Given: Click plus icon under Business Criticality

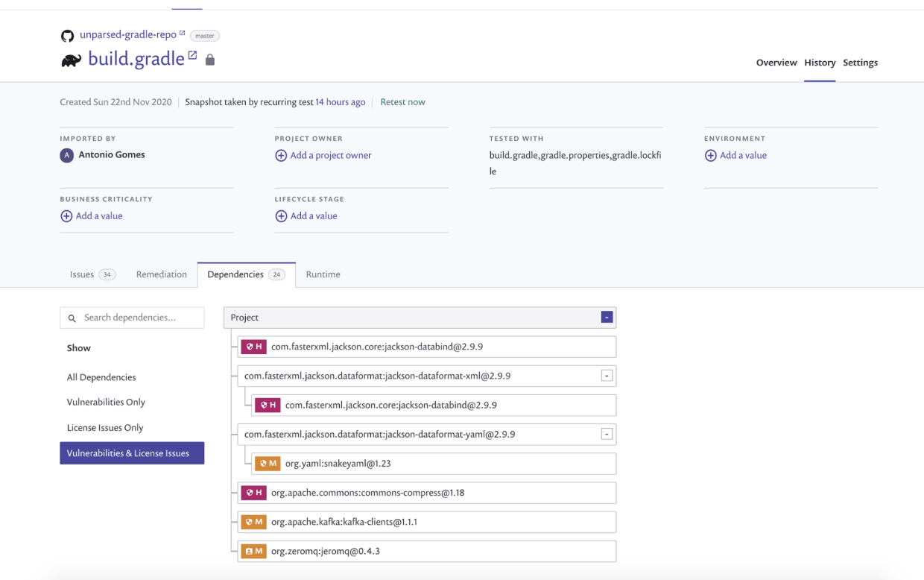Looking at the screenshot, I should click(x=66, y=216).
